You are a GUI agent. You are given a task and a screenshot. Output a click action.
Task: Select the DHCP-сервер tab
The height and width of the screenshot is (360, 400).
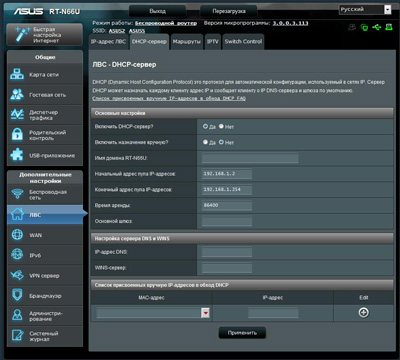coord(149,42)
